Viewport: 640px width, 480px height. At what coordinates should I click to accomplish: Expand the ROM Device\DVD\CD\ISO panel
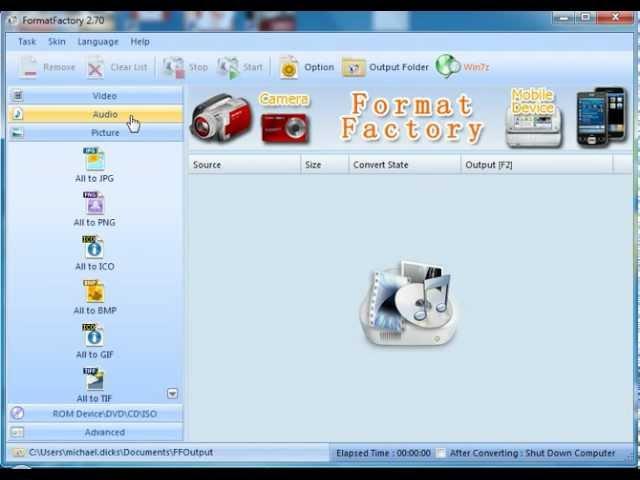point(96,413)
